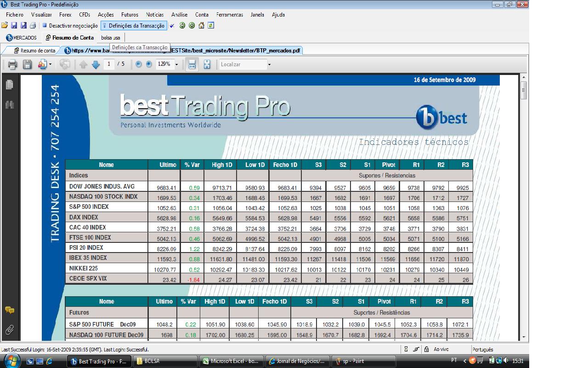
Task: Click the 129% zoom value field
Action: coord(164,64)
